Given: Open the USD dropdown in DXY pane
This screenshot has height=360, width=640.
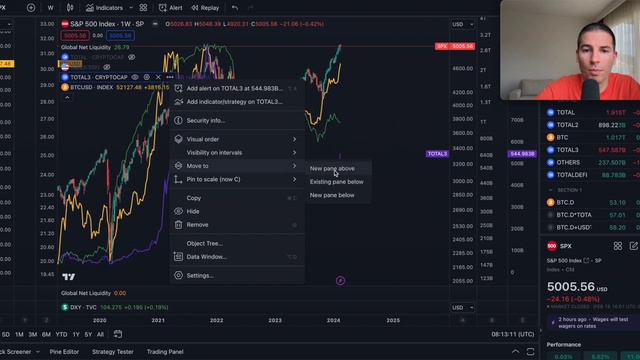Looking at the screenshot, I should 462,307.
